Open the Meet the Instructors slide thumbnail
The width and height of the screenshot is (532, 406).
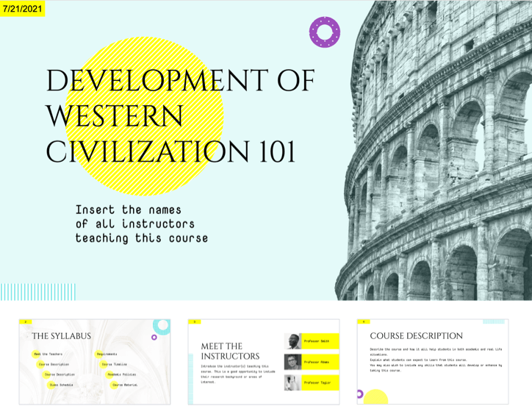coord(264,362)
